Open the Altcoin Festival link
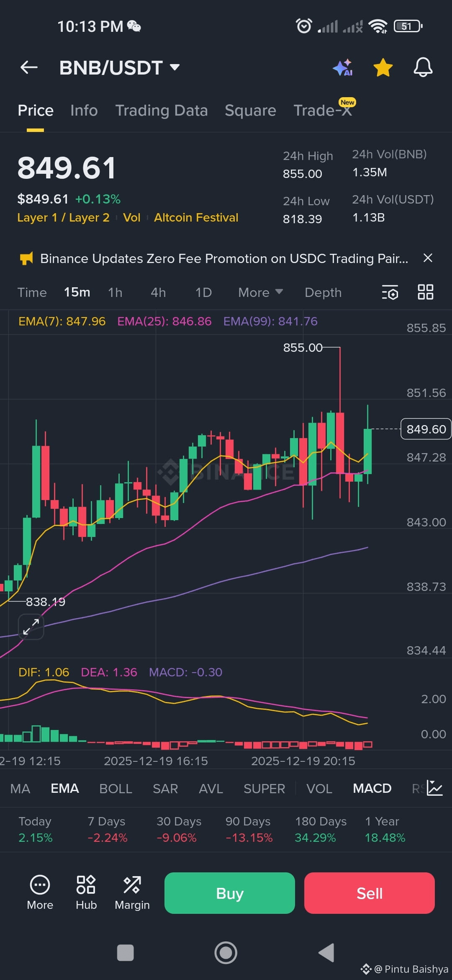Image resolution: width=452 pixels, height=980 pixels. point(196,218)
